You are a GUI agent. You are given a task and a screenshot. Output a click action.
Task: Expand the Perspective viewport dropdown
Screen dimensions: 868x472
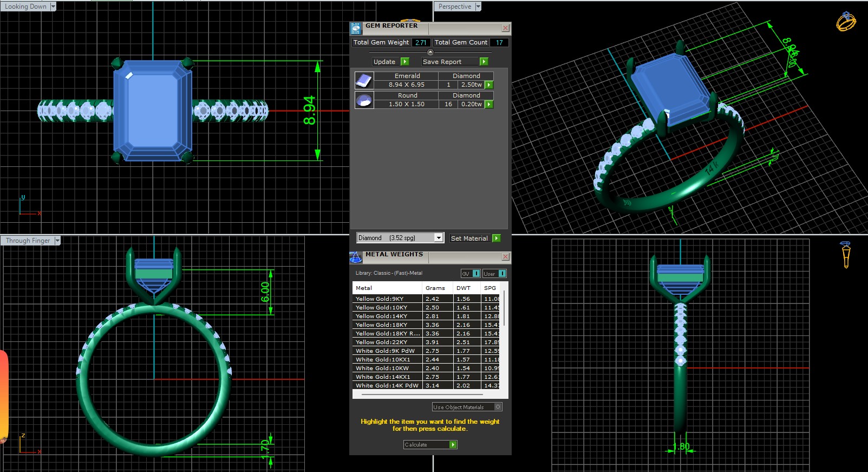(478, 7)
